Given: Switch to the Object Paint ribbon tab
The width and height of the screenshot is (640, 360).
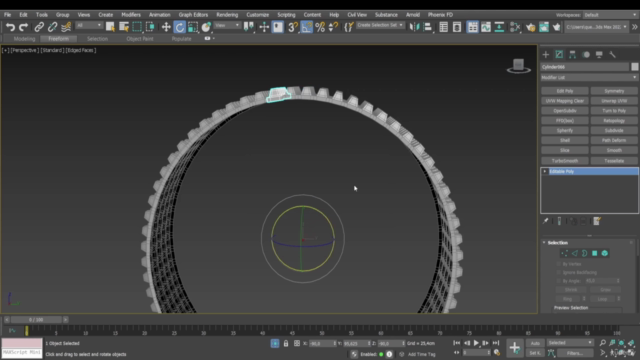Looking at the screenshot, I should (140, 39).
